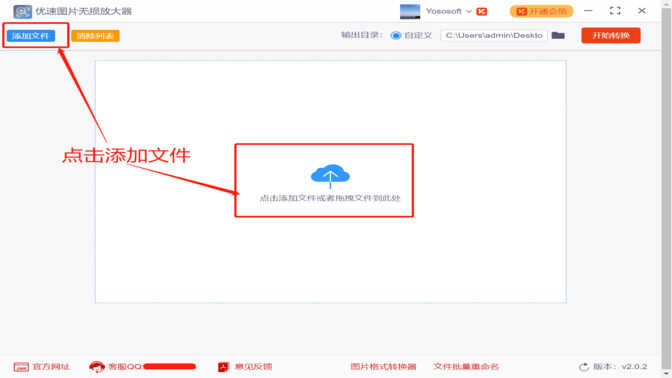Expand the Yososoft account dropdown arrow

tap(468, 12)
